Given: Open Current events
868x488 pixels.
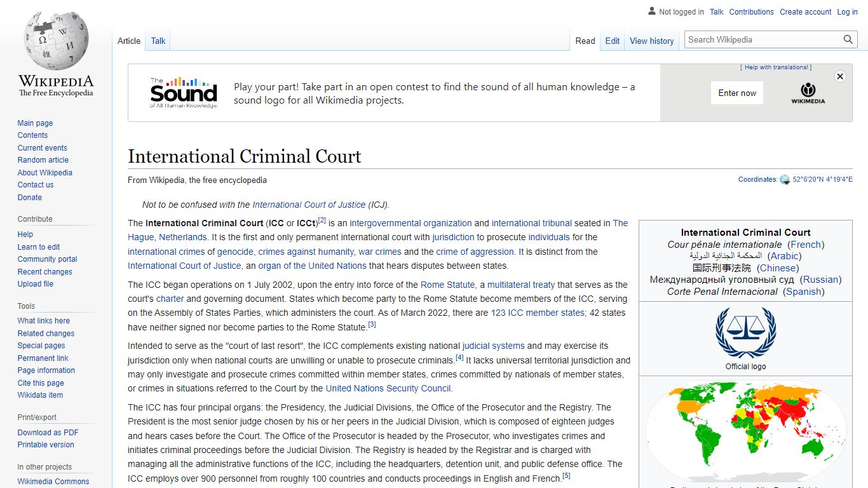Looking at the screenshot, I should tap(42, 148).
